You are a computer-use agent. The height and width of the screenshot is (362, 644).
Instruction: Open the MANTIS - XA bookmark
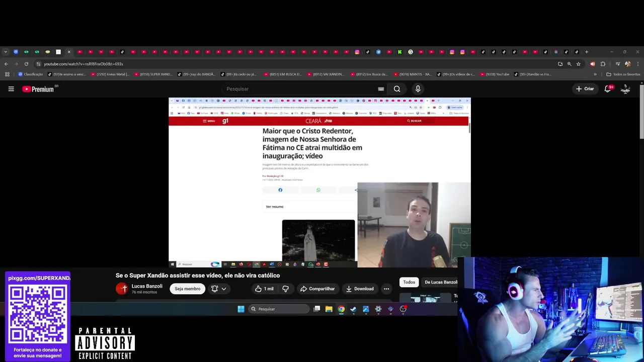413,74
